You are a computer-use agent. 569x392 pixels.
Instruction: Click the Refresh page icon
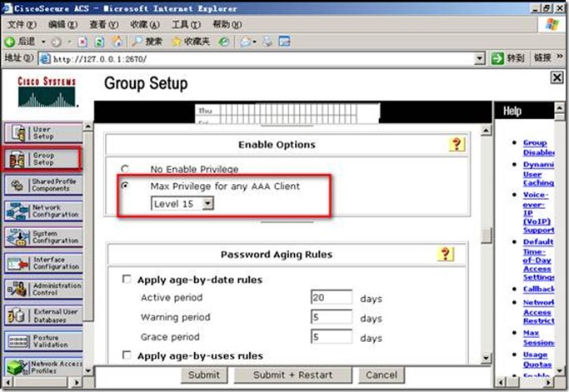pyautogui.click(x=99, y=42)
